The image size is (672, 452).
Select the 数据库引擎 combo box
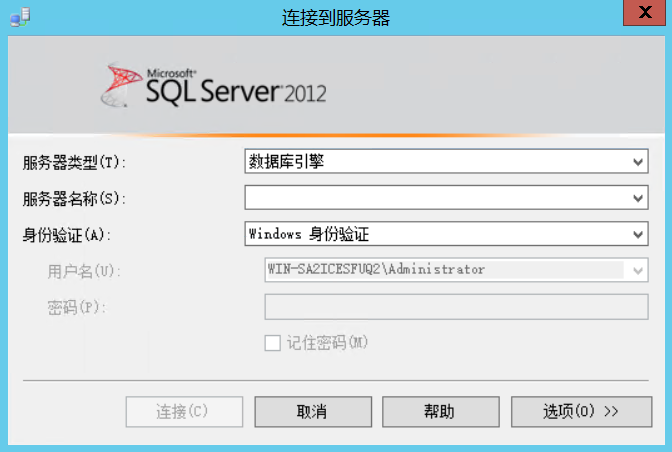446,162
